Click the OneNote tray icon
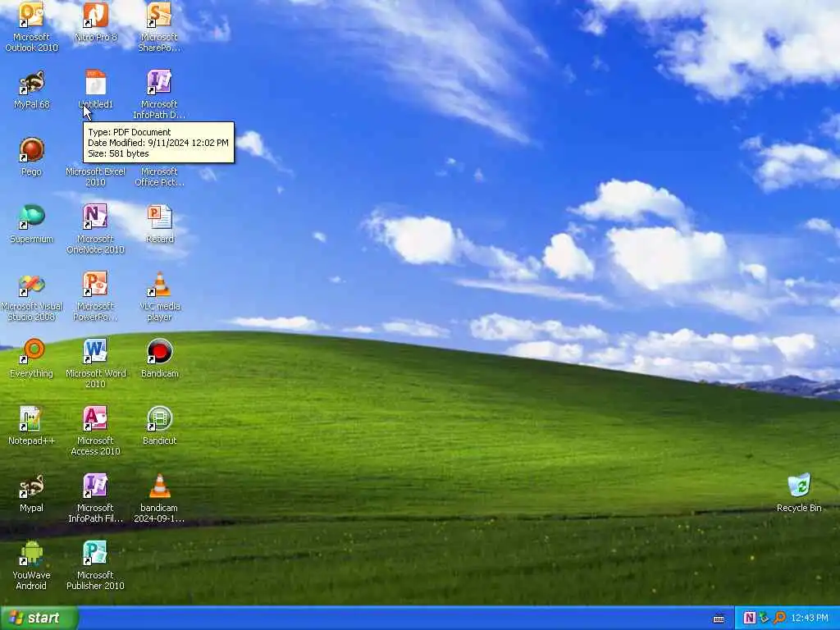Screen dimensions: 840x630 750,619
